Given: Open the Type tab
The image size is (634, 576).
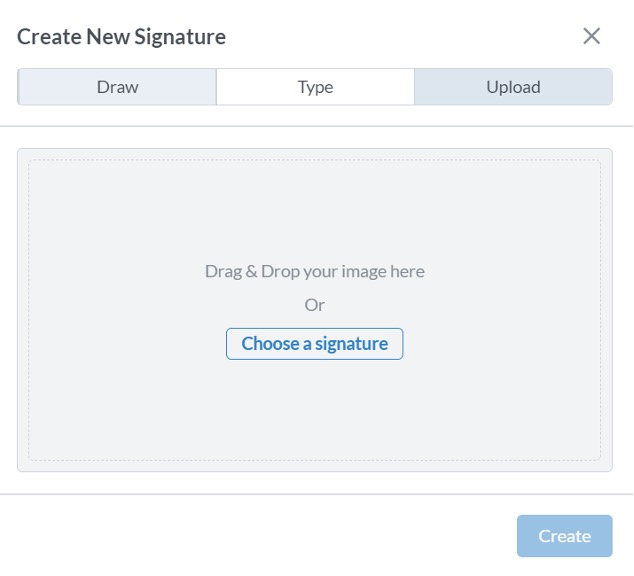Looking at the screenshot, I should (315, 87).
